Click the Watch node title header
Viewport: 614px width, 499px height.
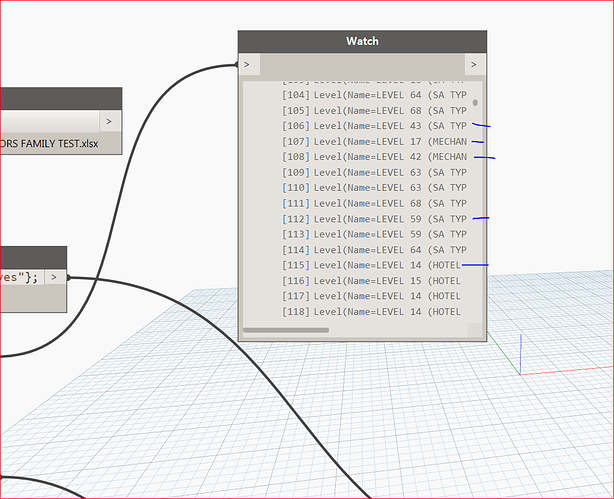362,42
